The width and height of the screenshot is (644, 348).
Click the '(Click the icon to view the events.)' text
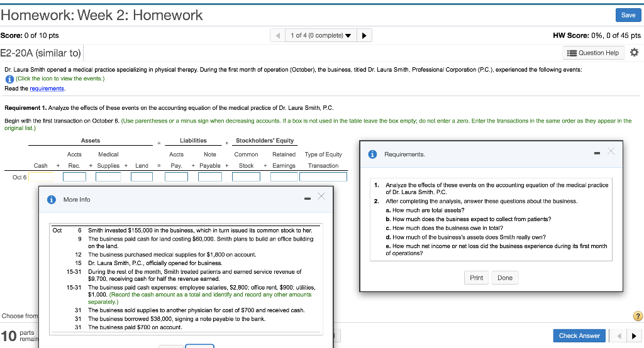point(60,79)
